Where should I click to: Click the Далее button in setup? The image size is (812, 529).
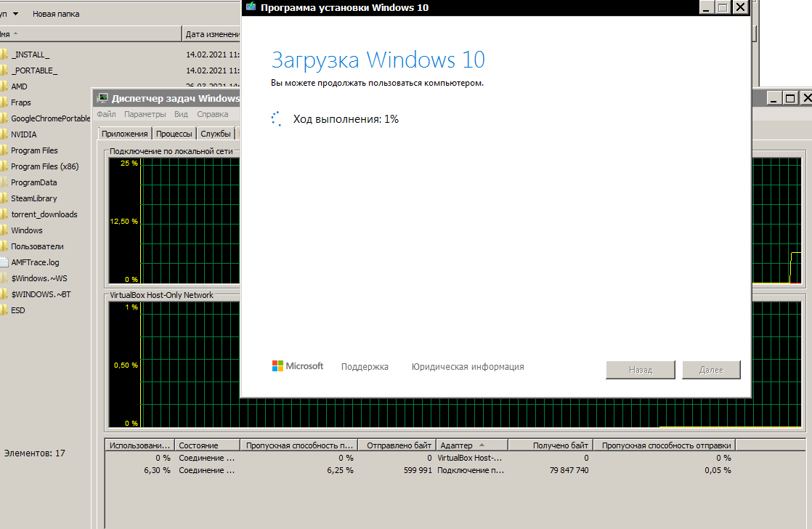pos(711,370)
